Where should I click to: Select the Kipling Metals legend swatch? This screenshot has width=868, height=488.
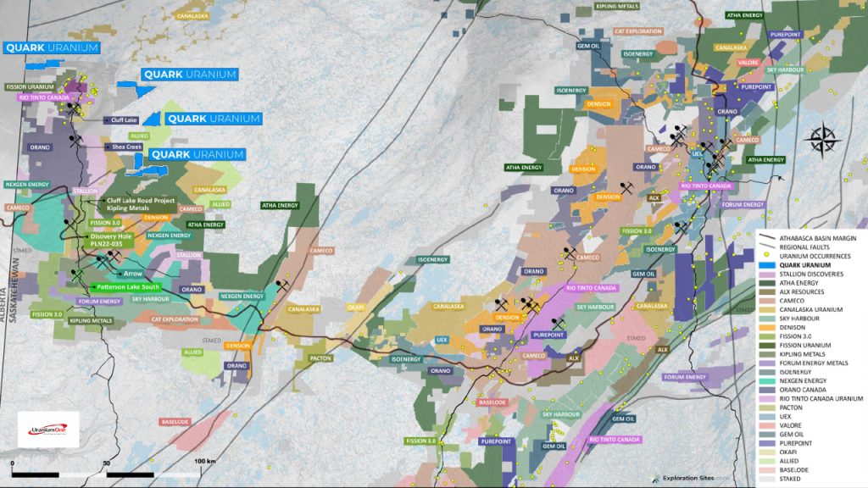click(x=766, y=354)
